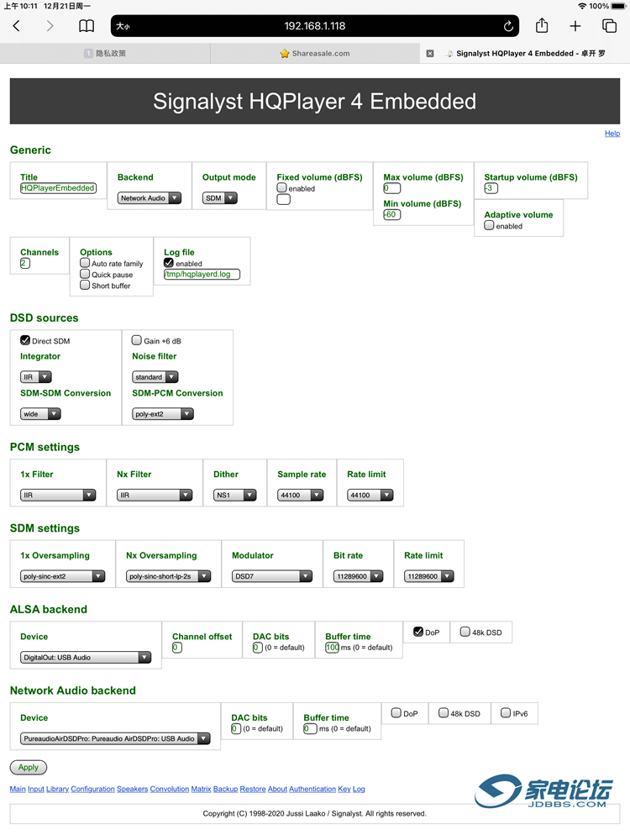The image size is (630, 840).
Task: Click ALSA Buffer time field showing 100
Action: [332, 648]
